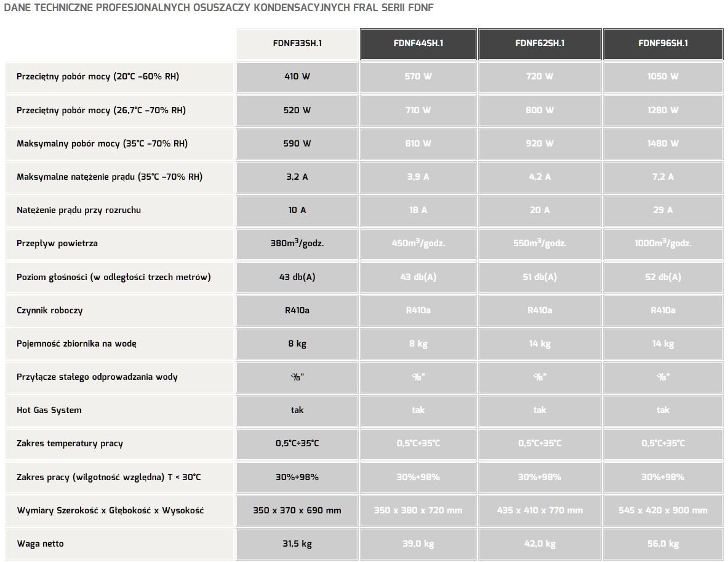Screen dimensions: 728x562
Task: Select the 'Waga netto' row label
Action: (40, 544)
